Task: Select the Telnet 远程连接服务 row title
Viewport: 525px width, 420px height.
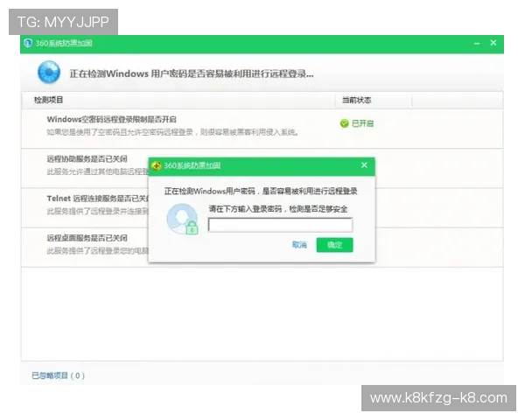Action: tap(98, 199)
